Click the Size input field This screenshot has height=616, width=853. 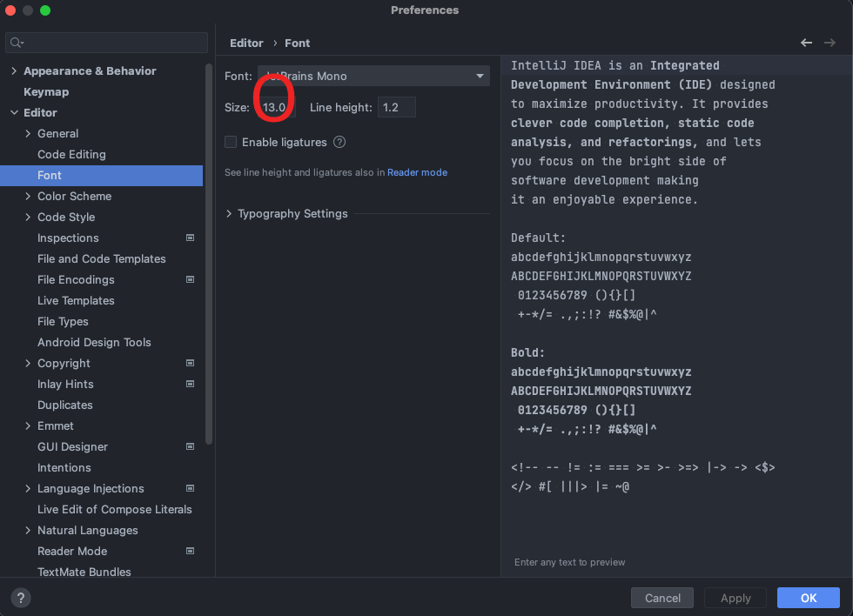point(276,107)
